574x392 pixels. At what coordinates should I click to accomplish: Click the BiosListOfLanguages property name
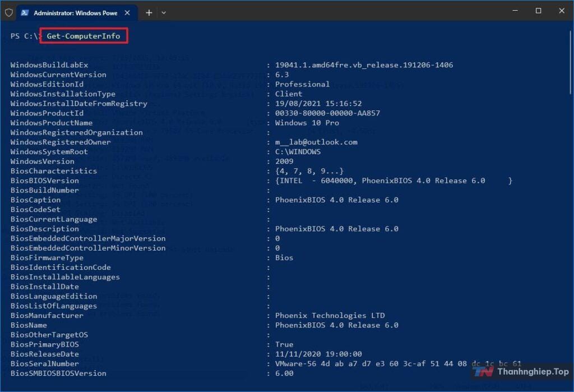pos(54,306)
